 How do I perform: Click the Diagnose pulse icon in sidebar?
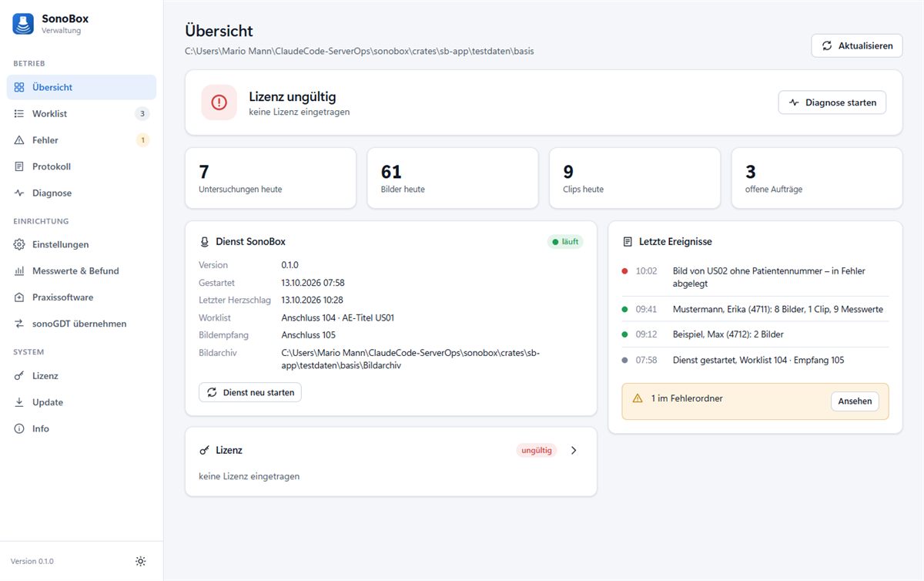tap(19, 193)
